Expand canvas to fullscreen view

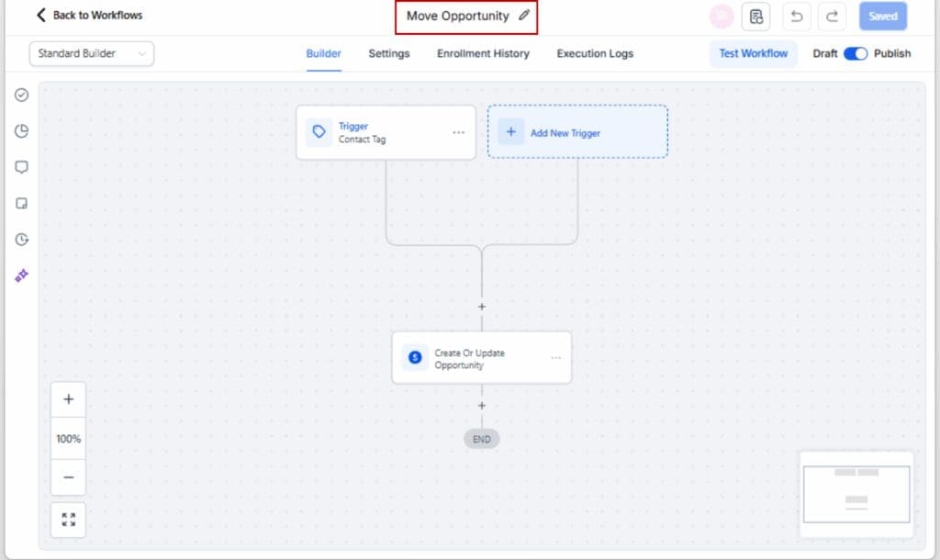click(68, 519)
